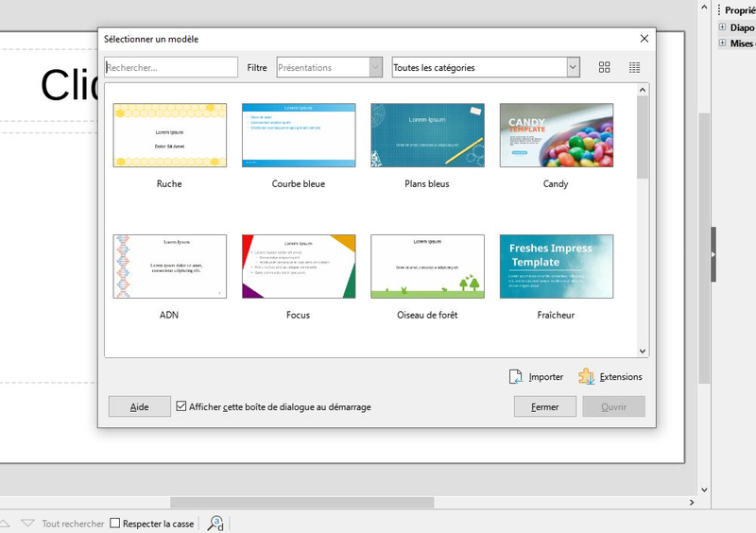The image size is (756, 533).
Task: Uncheck 'Afficher cette boîte de dialogue au démarrage'
Action: click(181, 406)
